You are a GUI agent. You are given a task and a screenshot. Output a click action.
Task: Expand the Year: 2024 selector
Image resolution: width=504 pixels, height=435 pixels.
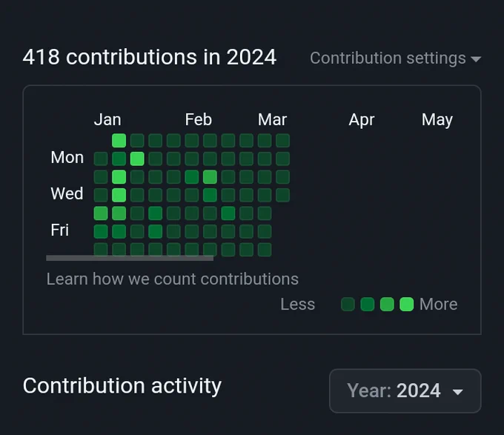point(405,391)
